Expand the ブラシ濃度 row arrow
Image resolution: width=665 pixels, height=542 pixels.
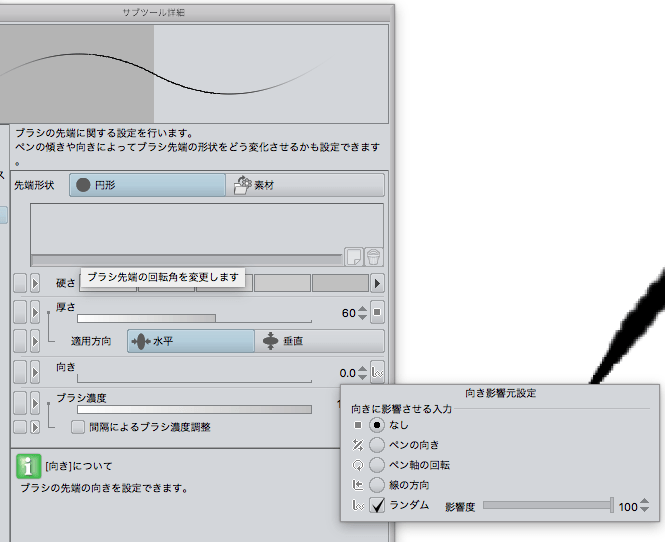click(36, 402)
